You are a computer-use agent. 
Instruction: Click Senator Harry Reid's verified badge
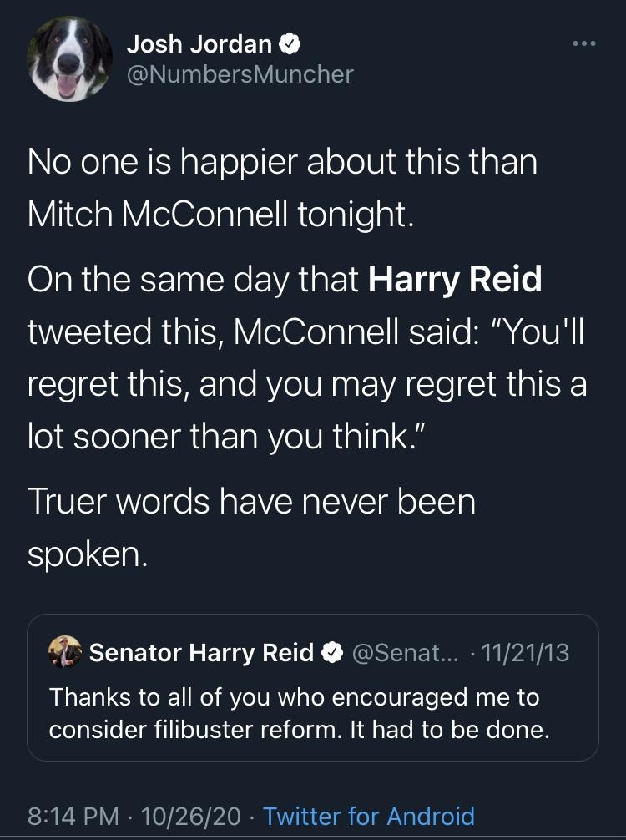(332, 652)
